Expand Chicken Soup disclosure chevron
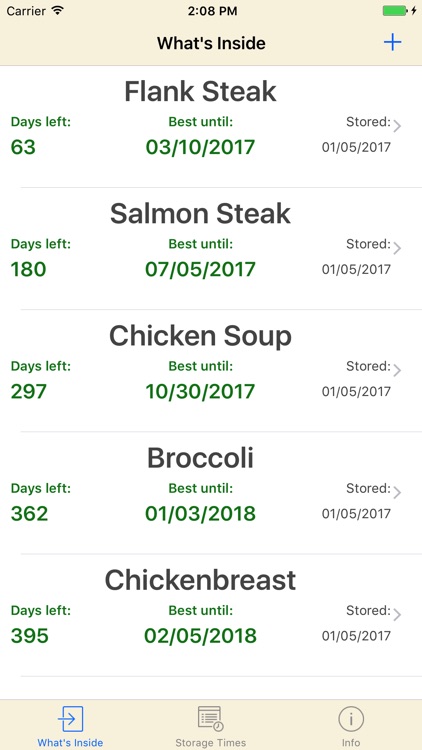This screenshot has width=422, height=750. pyautogui.click(x=397, y=370)
